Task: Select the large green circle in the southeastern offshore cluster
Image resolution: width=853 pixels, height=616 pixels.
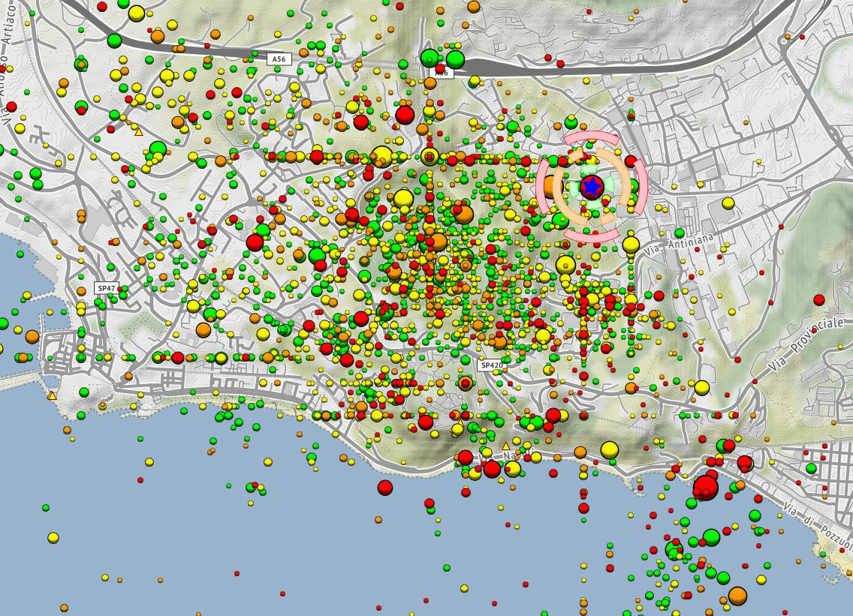Action: (711, 537)
